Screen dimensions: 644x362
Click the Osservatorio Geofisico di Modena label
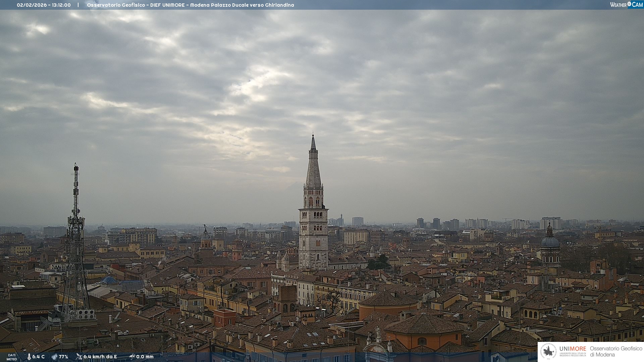(616, 351)
